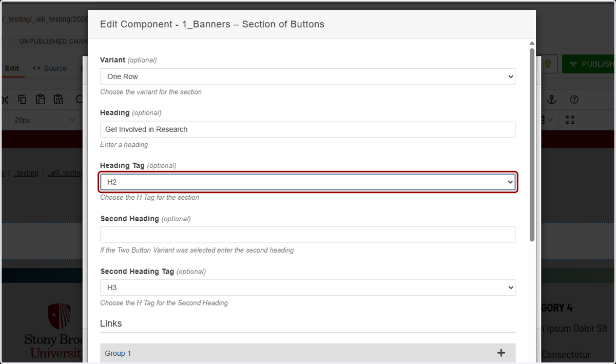Viewport: 616px width, 364px height.
Task: Click the Anchor icon in the editor toolbar
Action: pos(552,100)
